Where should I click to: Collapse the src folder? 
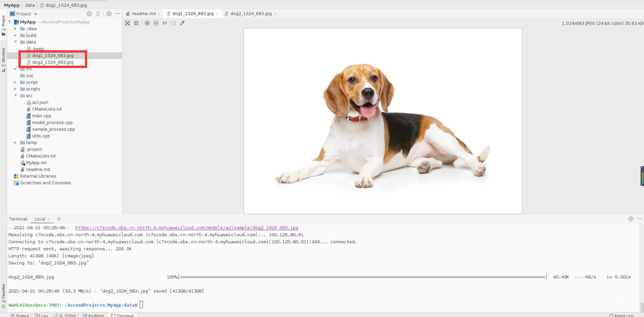[x=15, y=96]
